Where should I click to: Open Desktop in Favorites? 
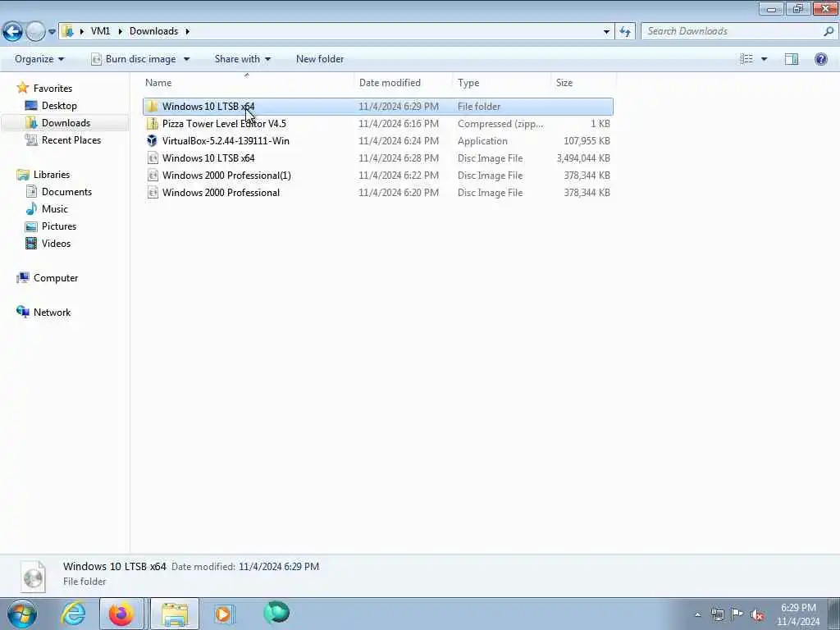click(59, 106)
